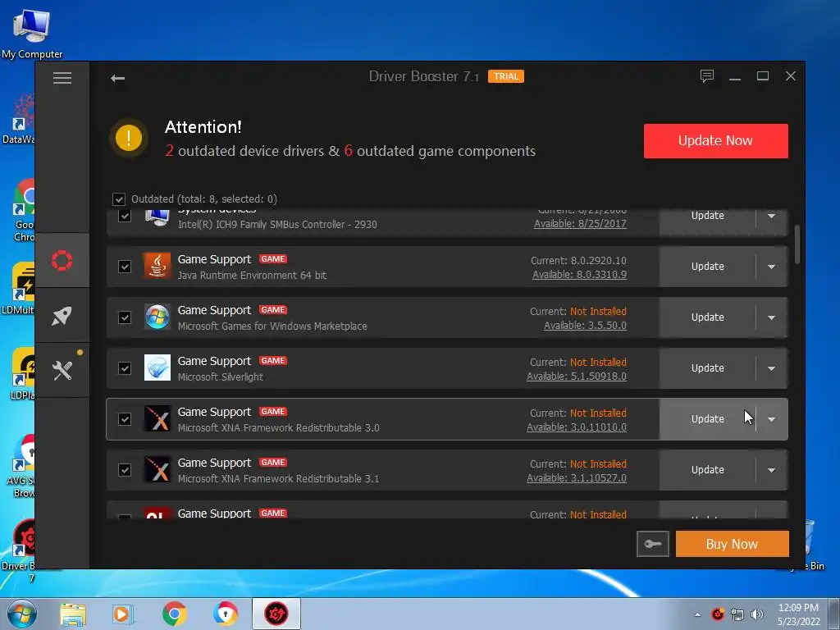Uncheck XNA Framework Redistributable 3.0 checkbox
Viewport: 840px width, 630px height.
(125, 419)
